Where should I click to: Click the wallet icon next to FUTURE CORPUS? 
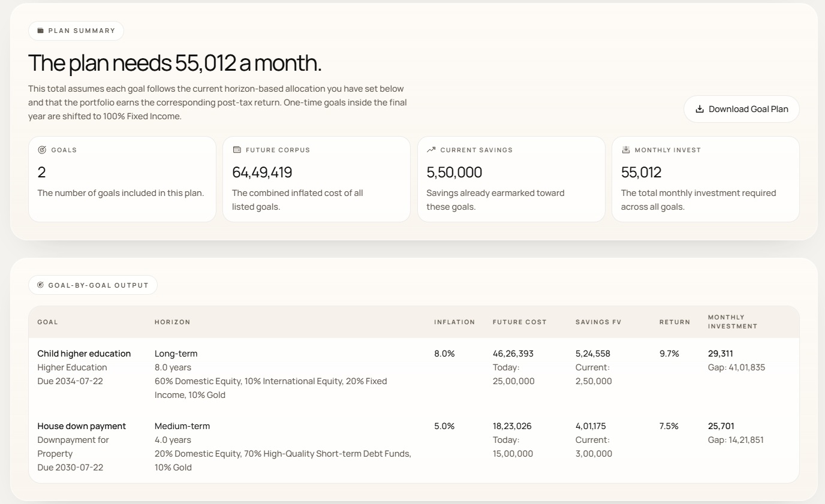point(236,150)
